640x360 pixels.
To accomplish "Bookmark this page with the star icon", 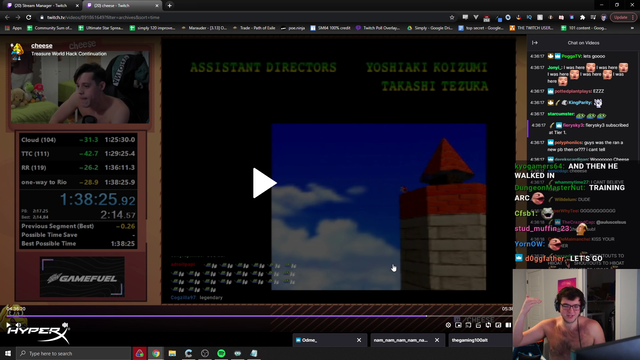I will point(452,18).
